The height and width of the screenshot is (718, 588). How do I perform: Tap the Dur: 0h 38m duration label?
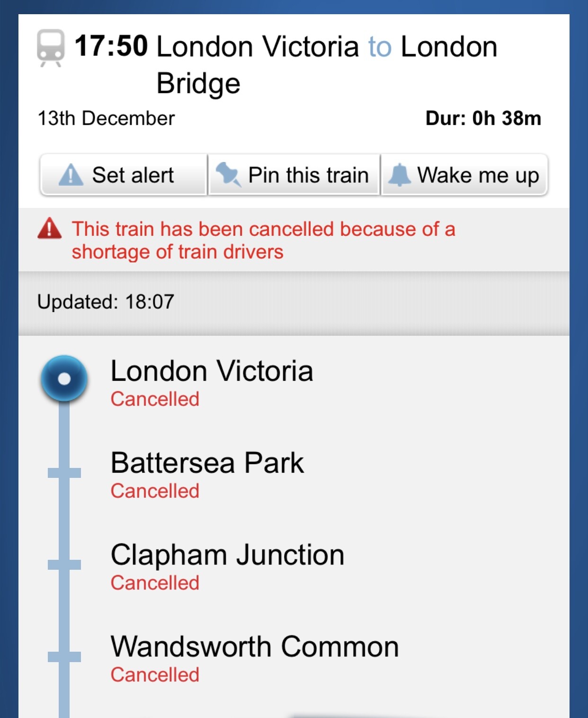click(x=483, y=118)
